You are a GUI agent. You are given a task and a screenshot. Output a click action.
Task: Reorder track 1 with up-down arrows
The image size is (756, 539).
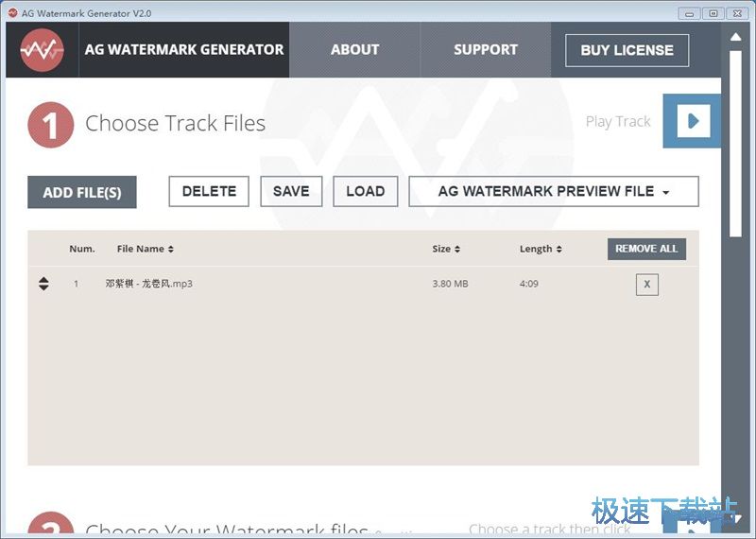(43, 284)
